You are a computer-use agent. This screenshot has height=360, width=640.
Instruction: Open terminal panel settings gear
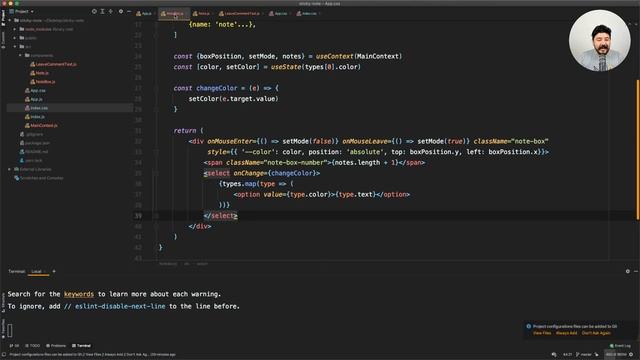[628, 271]
